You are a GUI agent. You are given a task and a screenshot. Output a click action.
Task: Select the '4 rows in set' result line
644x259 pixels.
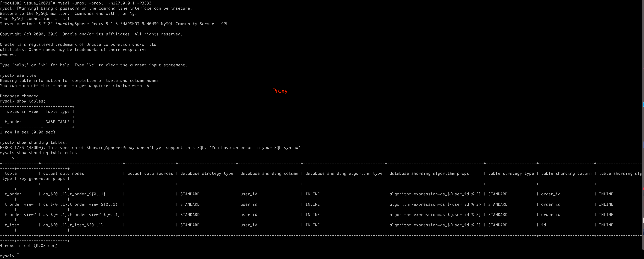coord(29,245)
